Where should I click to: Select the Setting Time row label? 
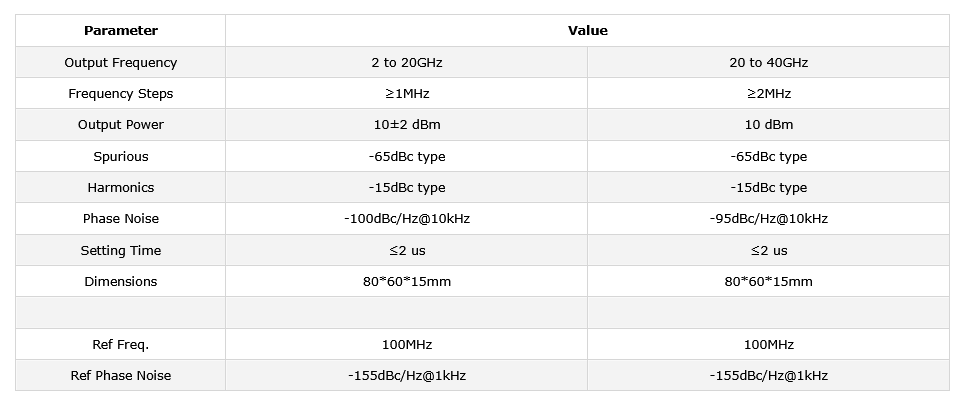coord(120,251)
